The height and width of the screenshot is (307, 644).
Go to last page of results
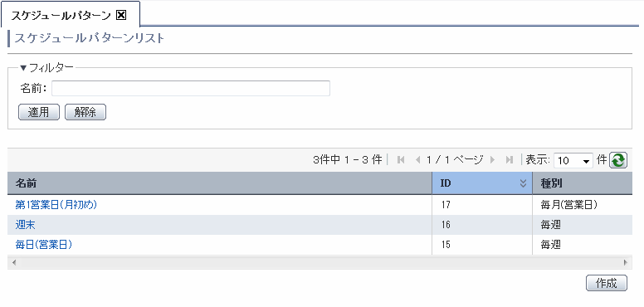(510, 160)
